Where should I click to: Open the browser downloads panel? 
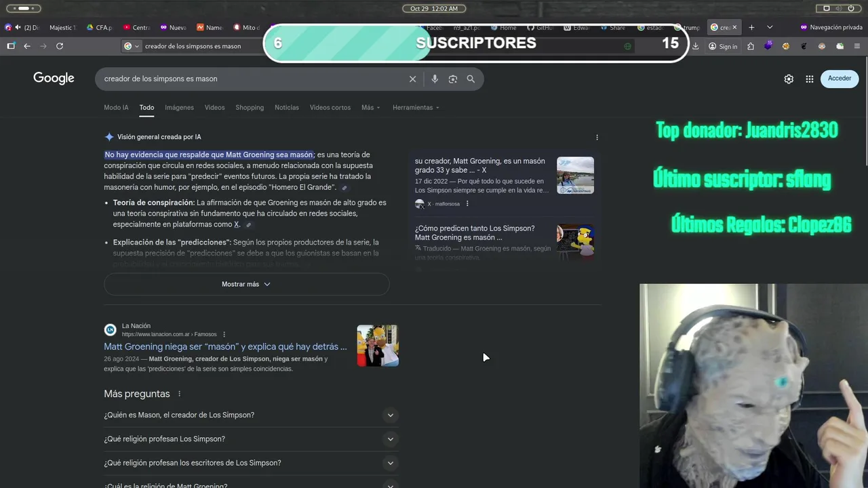pos(696,46)
